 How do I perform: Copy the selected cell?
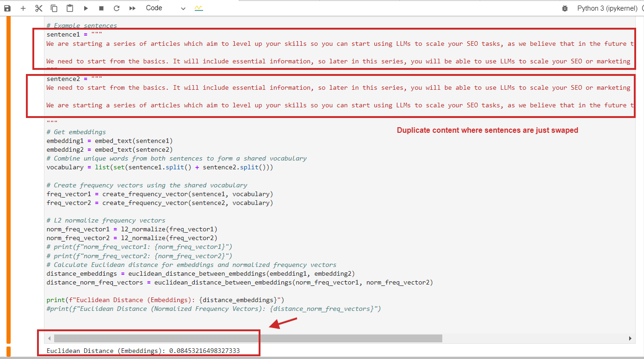click(x=54, y=8)
